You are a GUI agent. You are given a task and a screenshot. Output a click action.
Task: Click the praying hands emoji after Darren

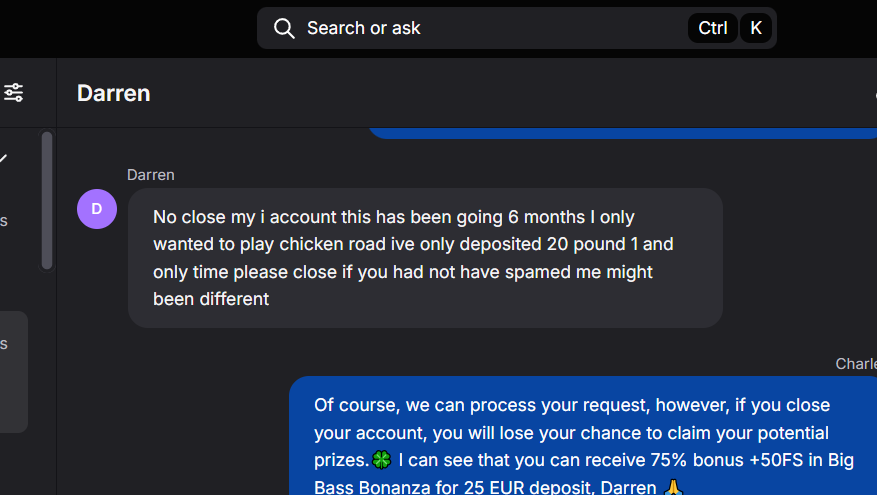coord(674,488)
